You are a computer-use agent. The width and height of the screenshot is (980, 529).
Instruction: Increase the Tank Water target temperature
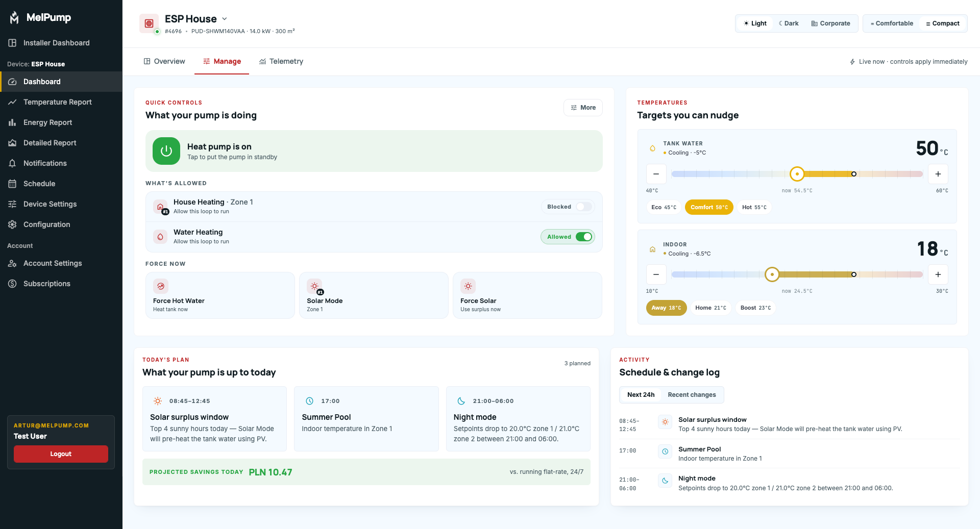(938, 174)
